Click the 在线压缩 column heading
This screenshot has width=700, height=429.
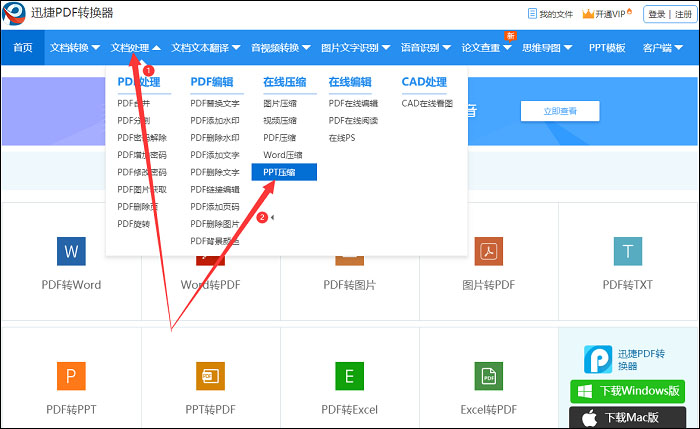coord(285,82)
